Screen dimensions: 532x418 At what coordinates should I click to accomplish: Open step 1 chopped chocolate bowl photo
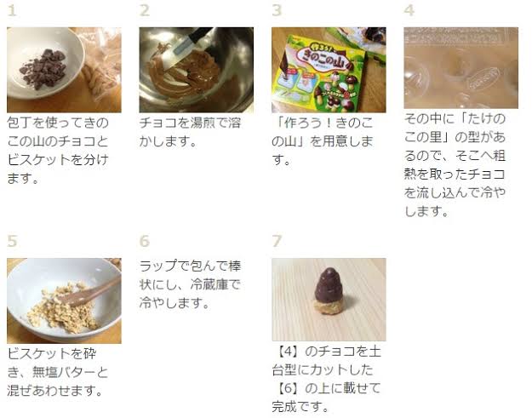click(x=64, y=70)
